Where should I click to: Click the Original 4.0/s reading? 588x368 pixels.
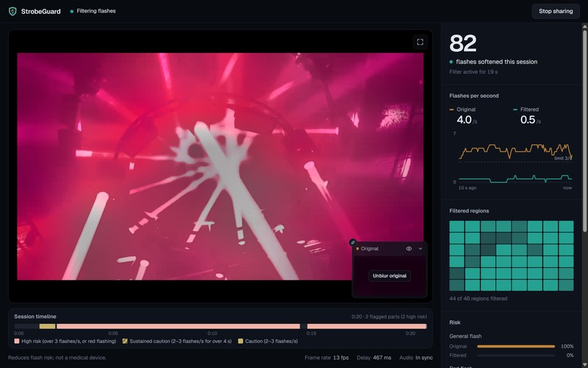point(466,120)
